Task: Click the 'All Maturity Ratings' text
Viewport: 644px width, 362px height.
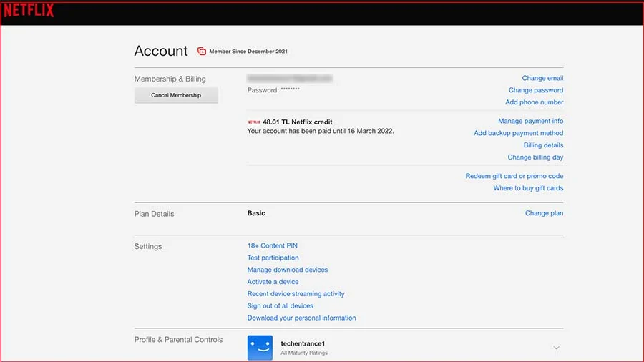Action: 304,353
